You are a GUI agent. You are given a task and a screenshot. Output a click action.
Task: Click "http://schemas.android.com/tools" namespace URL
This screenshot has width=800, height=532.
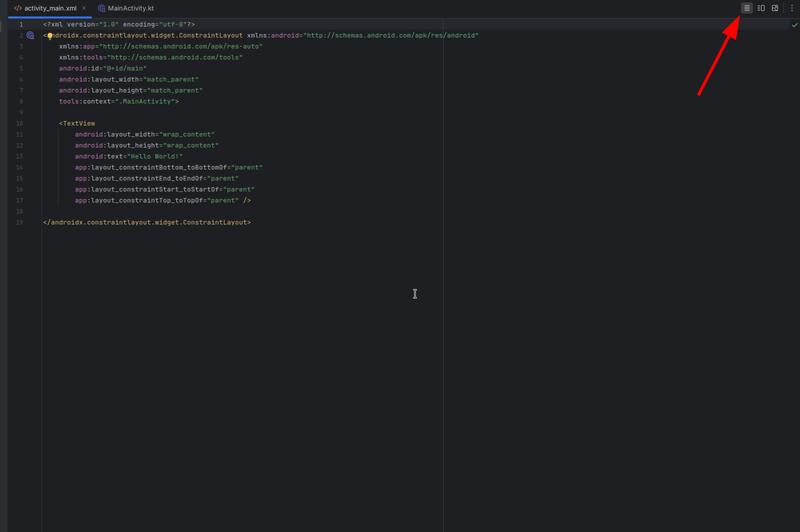click(175, 57)
